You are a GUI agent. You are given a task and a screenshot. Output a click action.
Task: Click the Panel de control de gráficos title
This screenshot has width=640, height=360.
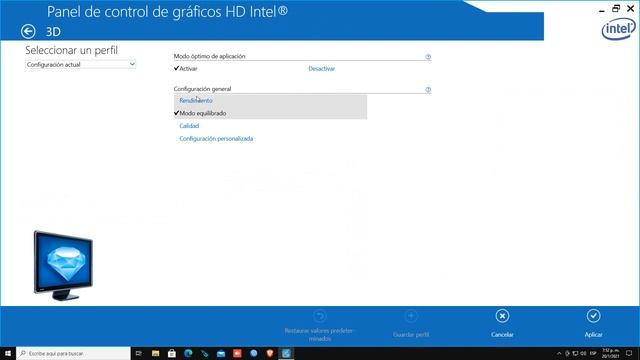167,11
